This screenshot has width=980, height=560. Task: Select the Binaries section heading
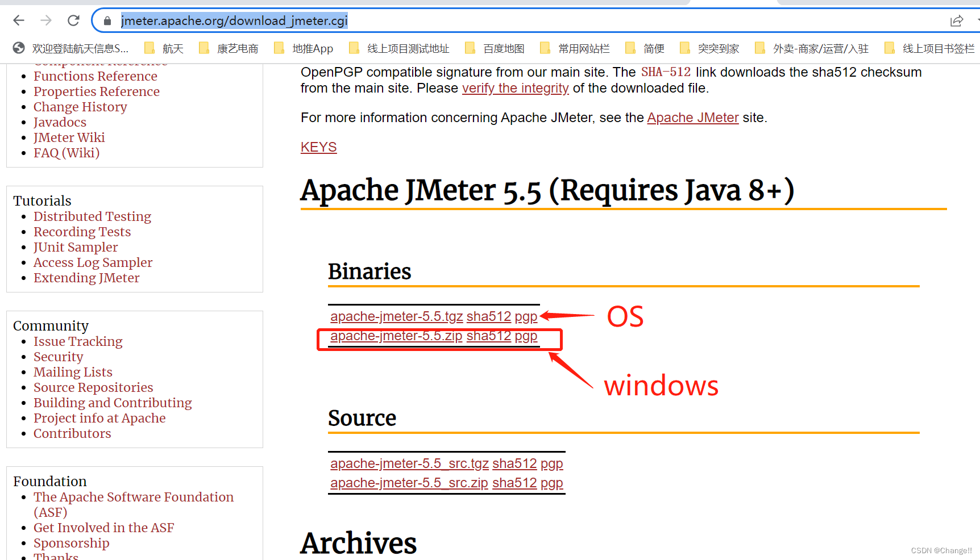(x=369, y=271)
